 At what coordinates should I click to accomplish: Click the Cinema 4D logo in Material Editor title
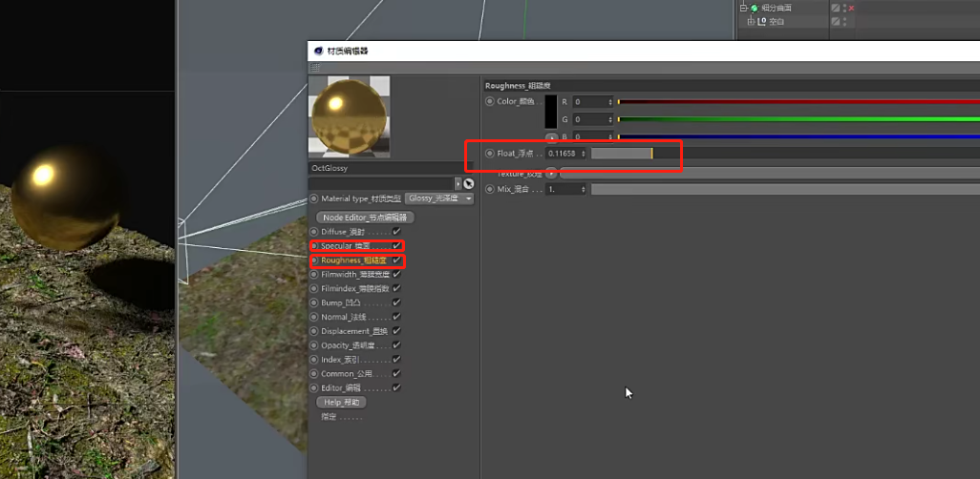[x=319, y=51]
